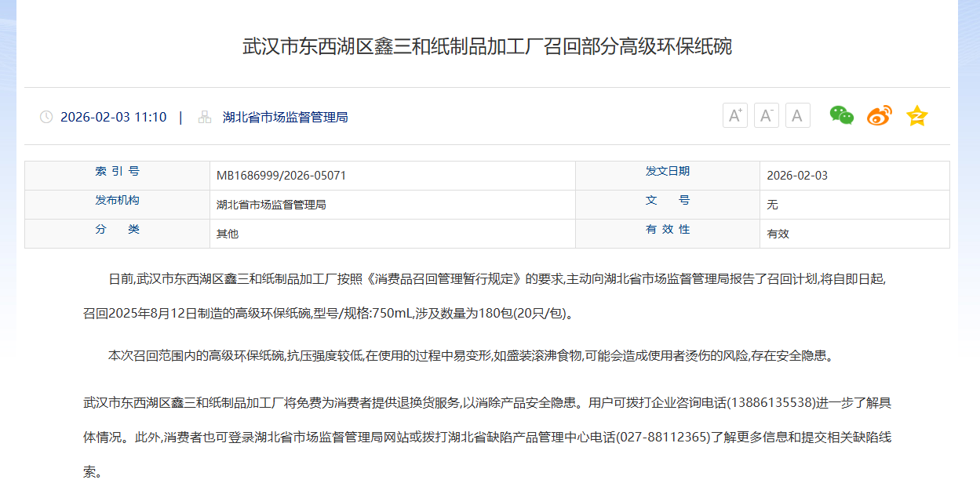
Task: Click the organization icon before 湖北省市场监督管理局
Action: pyautogui.click(x=205, y=117)
